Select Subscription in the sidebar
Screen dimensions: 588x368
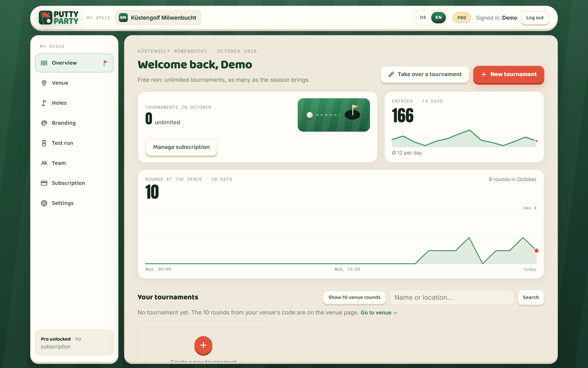click(x=74, y=183)
